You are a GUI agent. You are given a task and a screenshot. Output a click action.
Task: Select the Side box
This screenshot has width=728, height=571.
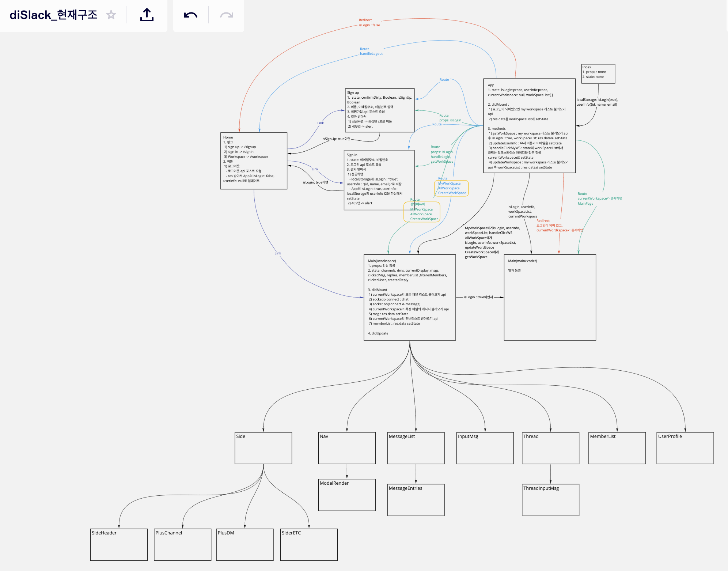pos(263,448)
